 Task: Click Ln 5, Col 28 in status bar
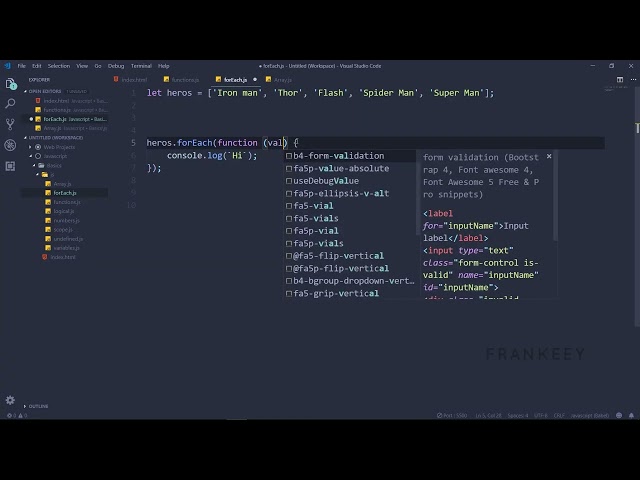pyautogui.click(x=488, y=416)
